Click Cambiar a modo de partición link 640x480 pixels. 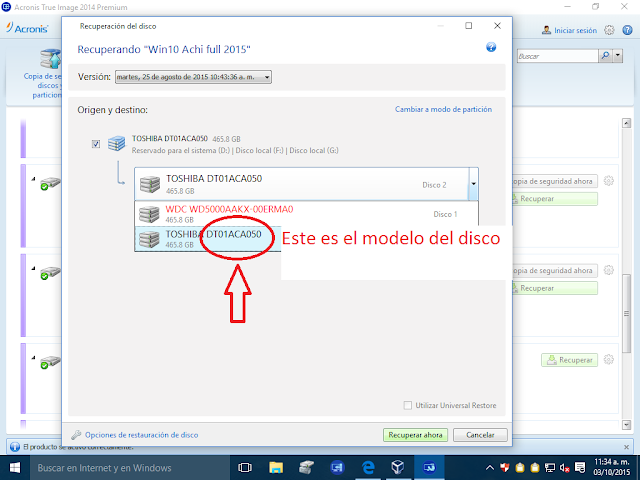(443, 109)
